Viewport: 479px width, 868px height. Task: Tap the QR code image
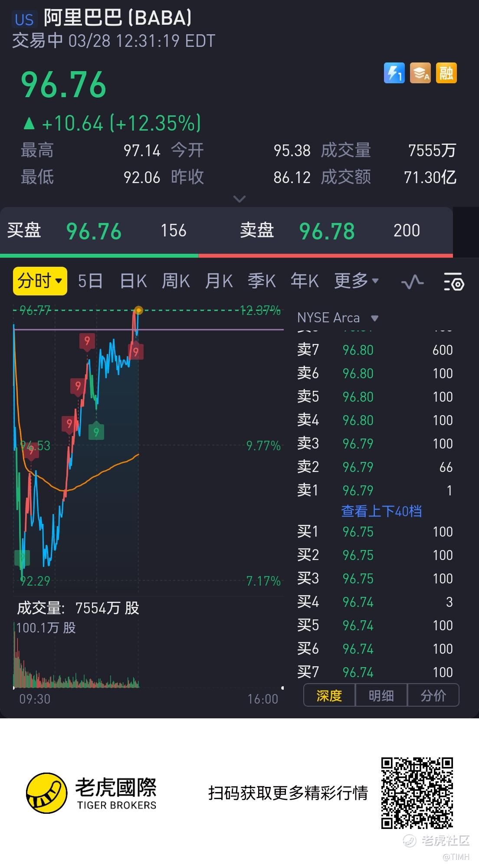click(417, 793)
